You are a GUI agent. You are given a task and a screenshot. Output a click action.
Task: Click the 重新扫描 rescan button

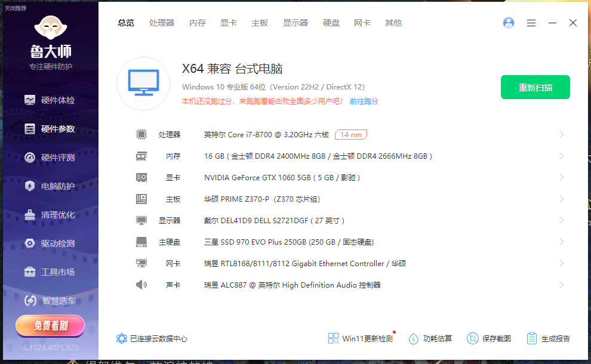tap(535, 87)
